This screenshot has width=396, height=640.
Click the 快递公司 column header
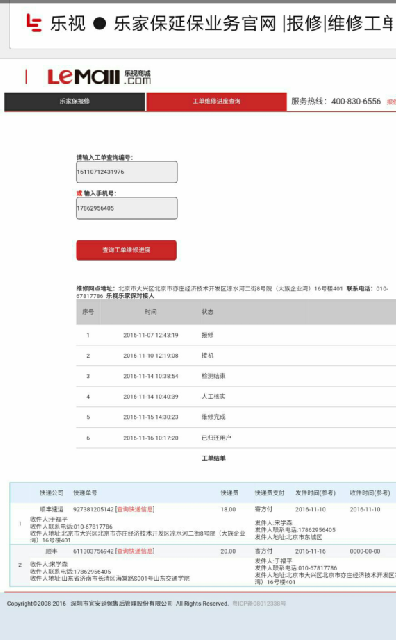(51, 493)
